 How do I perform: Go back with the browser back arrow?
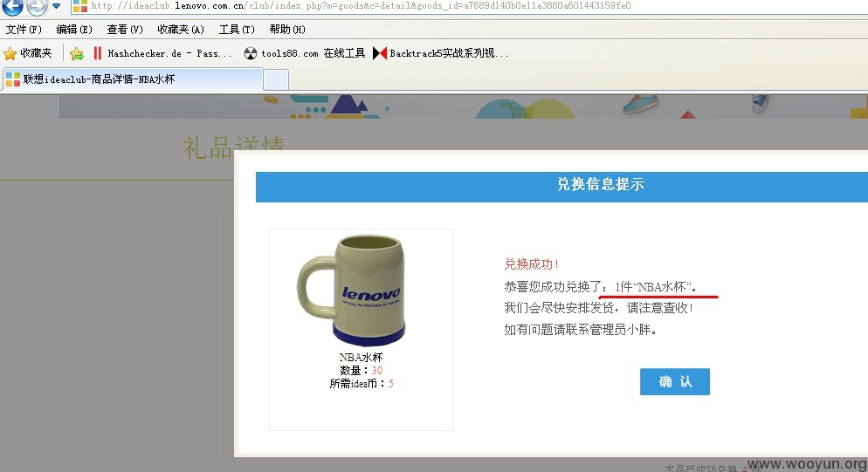pos(12,7)
